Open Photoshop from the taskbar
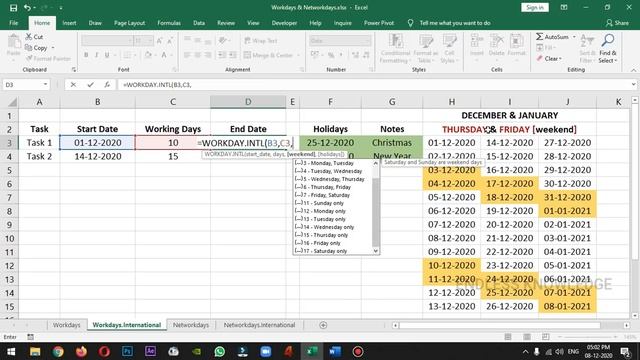 click(x=127, y=351)
